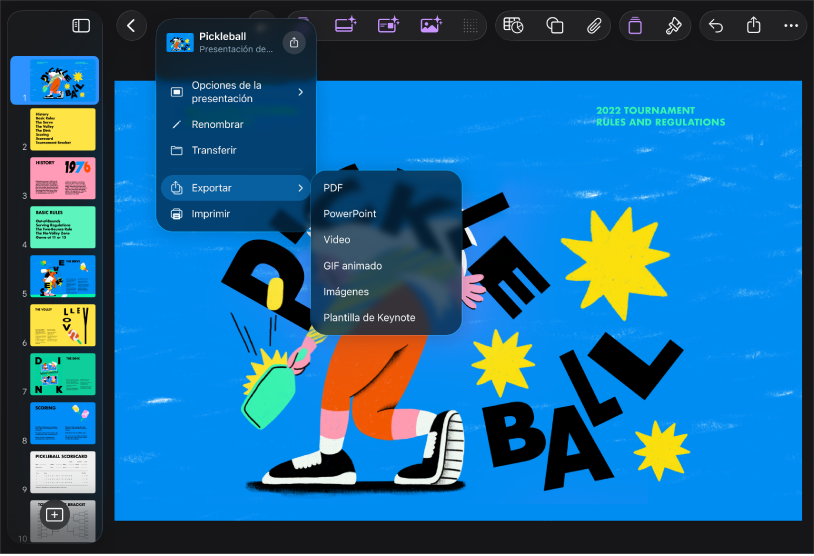Select slide 6 The Volley thumbnail
The image size is (814, 556).
[x=63, y=325]
